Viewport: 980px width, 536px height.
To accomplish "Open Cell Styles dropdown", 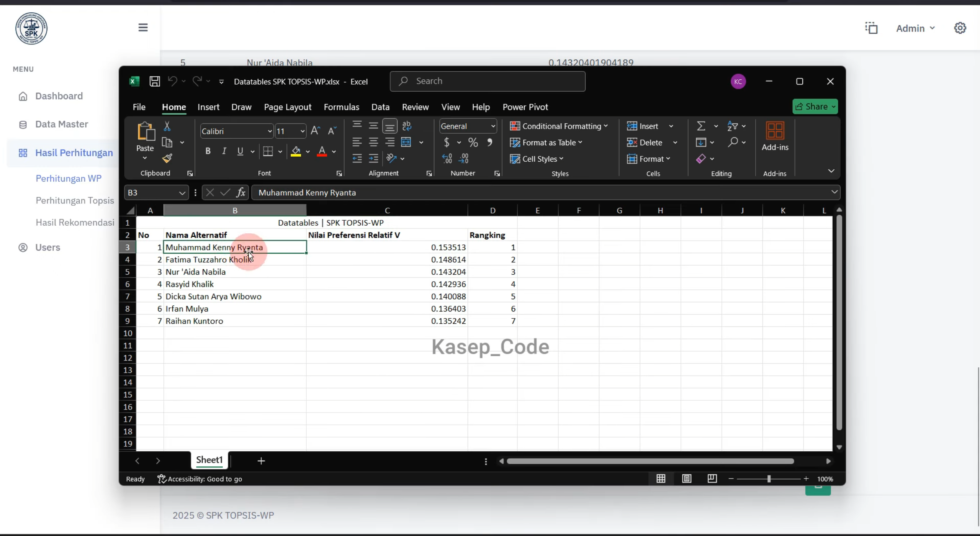I will [x=537, y=159].
